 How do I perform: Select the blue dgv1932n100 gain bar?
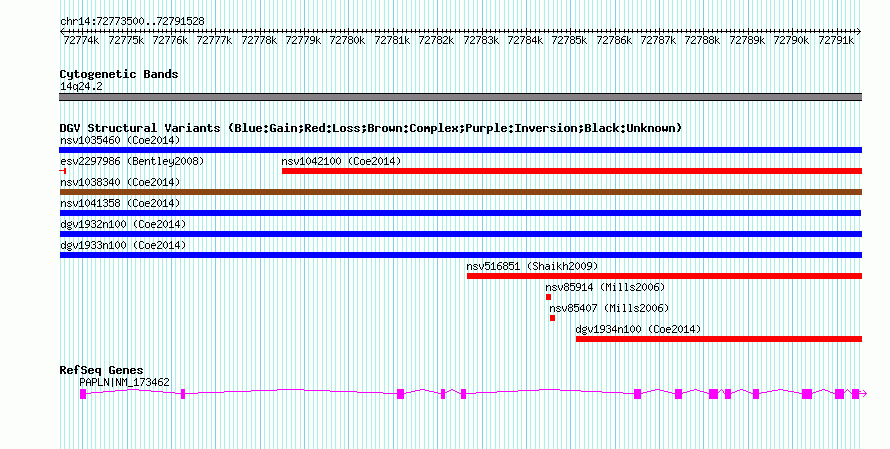[460, 234]
